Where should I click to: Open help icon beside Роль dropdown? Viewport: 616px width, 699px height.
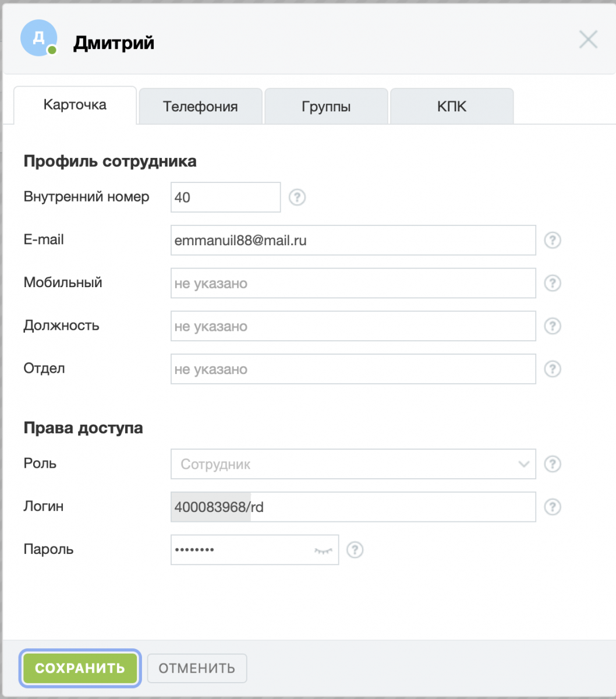coord(552,464)
